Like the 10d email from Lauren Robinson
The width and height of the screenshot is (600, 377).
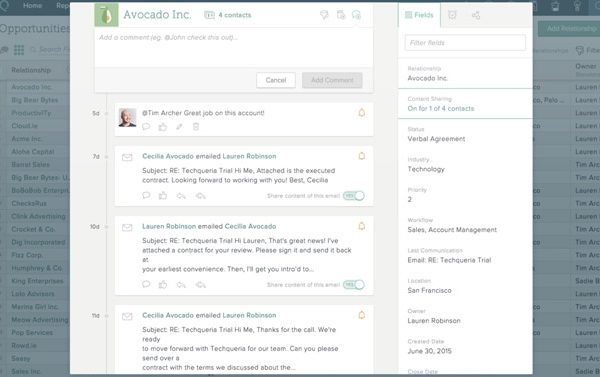tap(163, 284)
